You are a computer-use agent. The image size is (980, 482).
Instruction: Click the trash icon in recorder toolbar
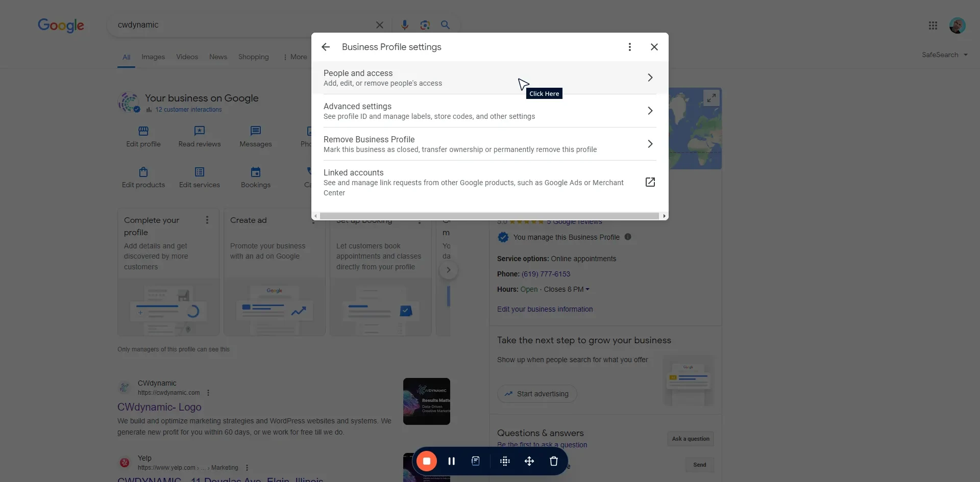[553, 461]
